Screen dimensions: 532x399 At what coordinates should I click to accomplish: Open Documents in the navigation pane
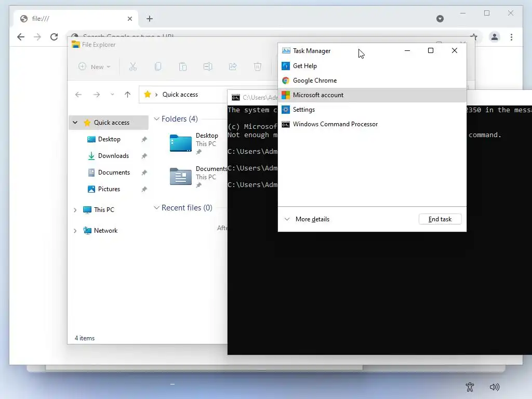tap(114, 172)
